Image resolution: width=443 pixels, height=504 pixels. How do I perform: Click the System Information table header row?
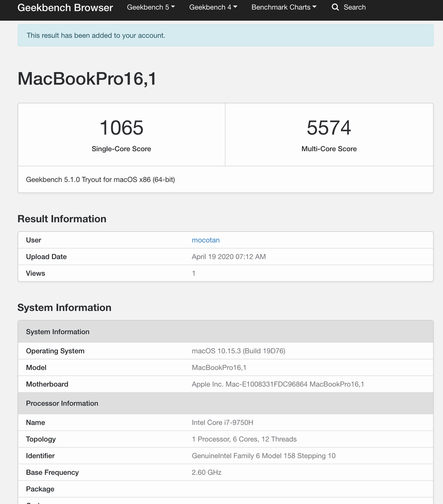(225, 332)
